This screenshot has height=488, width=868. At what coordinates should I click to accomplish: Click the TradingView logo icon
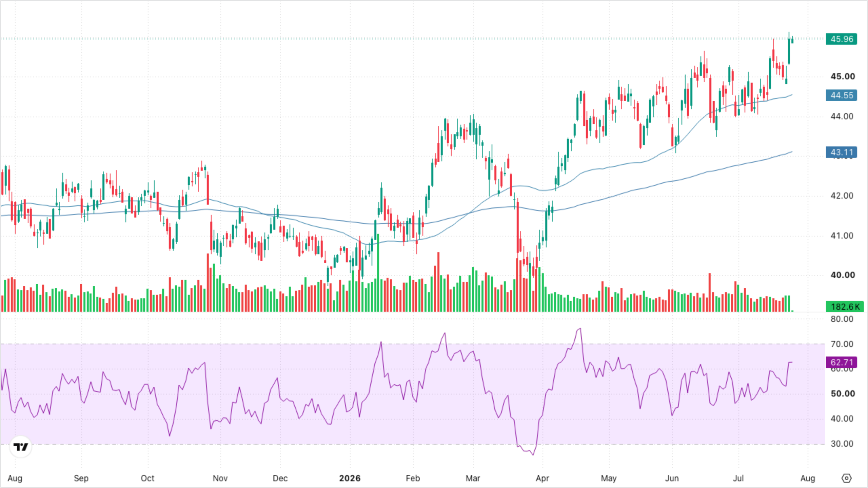point(21,447)
